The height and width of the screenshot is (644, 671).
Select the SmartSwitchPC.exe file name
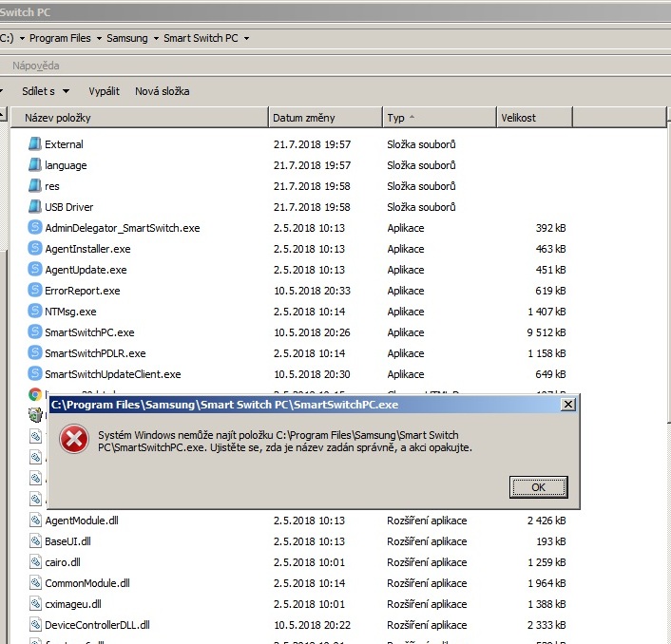pos(89,332)
